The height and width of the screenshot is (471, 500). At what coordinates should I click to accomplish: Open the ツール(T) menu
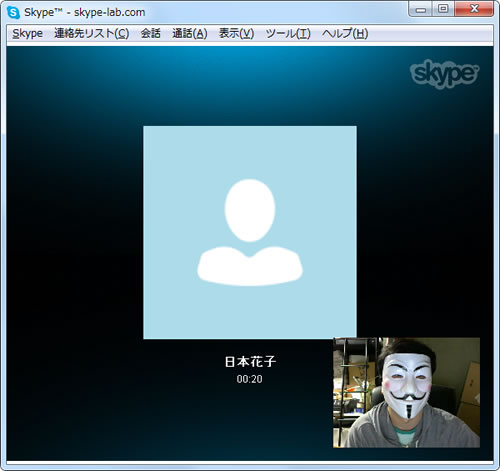pos(288,34)
